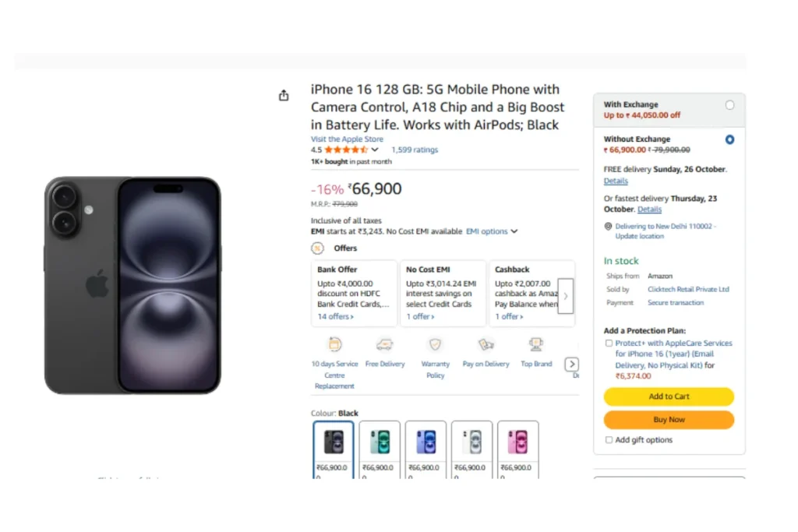The height and width of the screenshot is (532, 798).
Task: Select the Without Exchange radio option
Action: pos(729,139)
